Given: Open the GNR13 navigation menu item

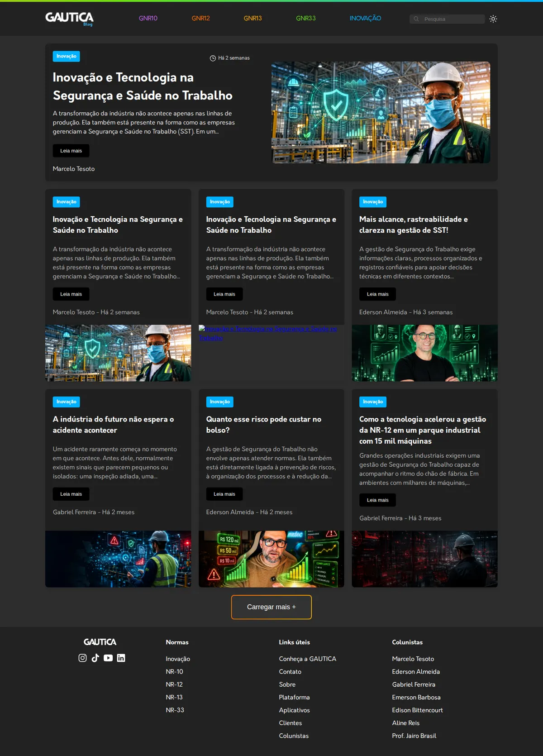Looking at the screenshot, I should (x=252, y=19).
